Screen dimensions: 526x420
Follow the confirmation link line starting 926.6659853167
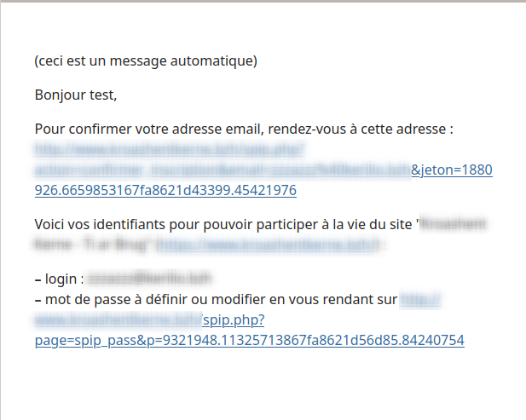(x=165, y=190)
